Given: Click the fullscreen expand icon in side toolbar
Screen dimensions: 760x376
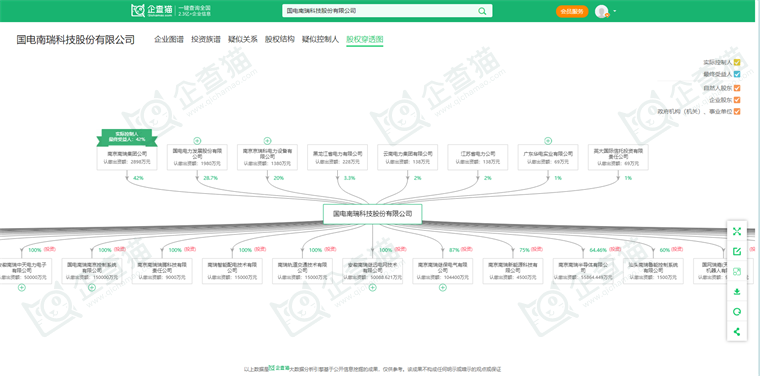Looking at the screenshot, I should (x=737, y=232).
